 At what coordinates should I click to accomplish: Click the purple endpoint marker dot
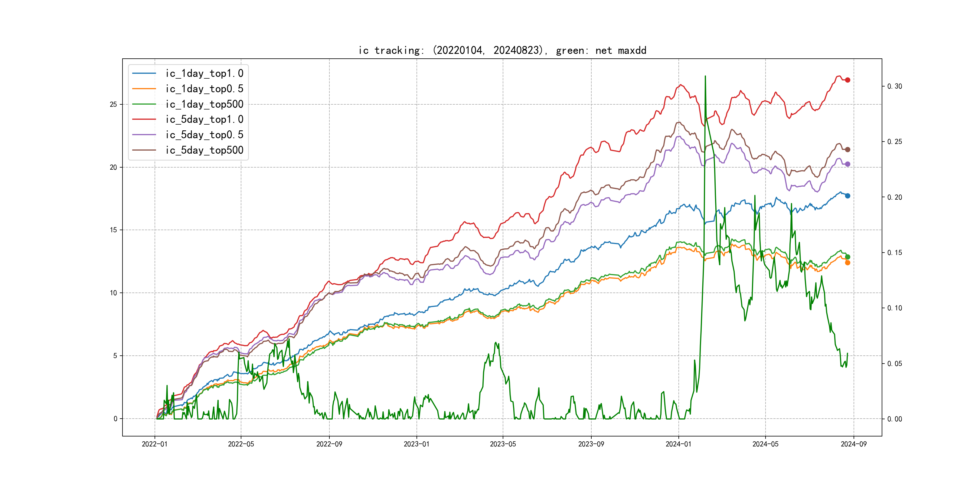tap(847, 164)
